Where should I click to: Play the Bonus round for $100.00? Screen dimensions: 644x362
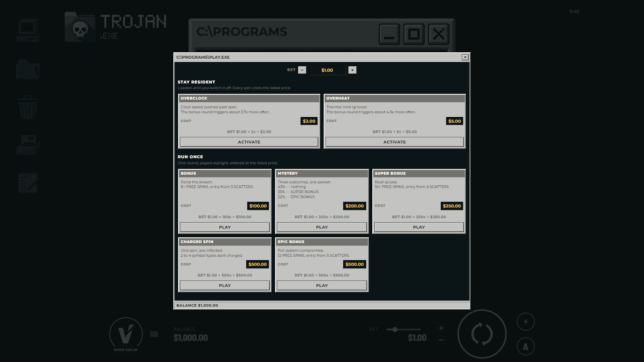coord(225,227)
